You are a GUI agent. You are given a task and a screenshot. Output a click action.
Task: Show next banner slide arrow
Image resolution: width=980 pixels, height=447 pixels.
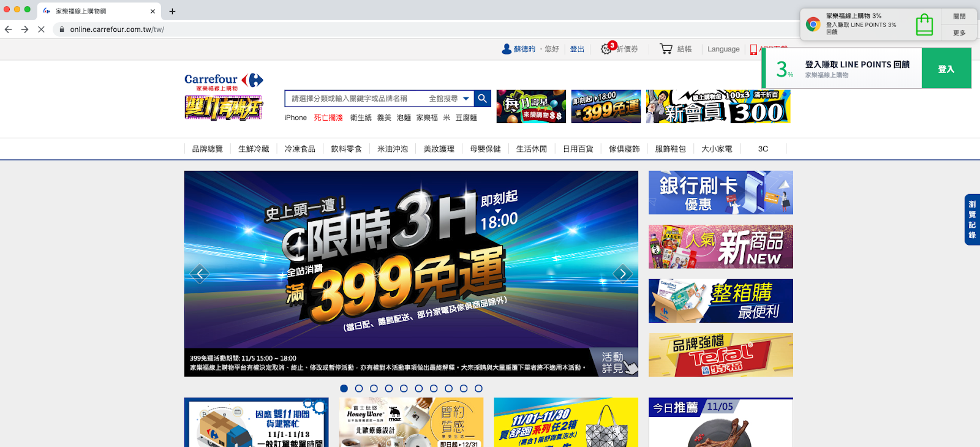[x=623, y=274]
